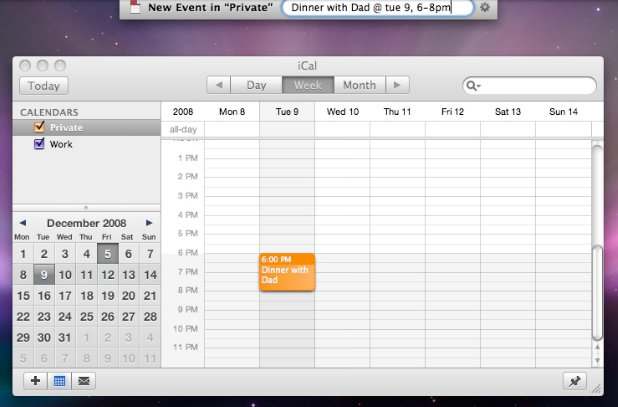Click the CALENDARS sidebar heading
This screenshot has height=407, width=618.
coord(49,112)
